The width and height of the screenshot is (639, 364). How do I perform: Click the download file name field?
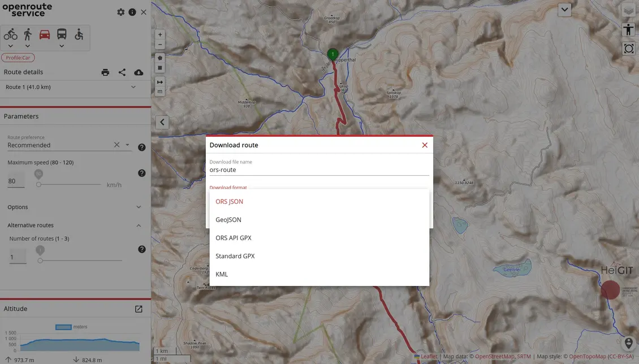319,170
